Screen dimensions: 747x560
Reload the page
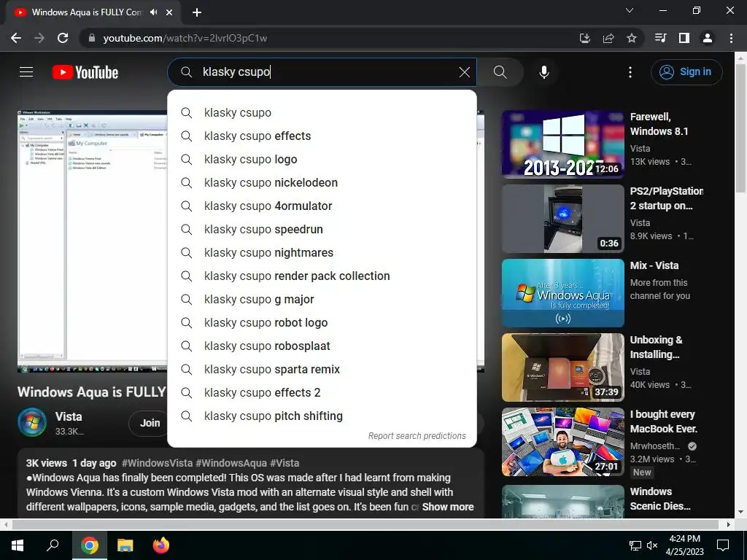63,38
